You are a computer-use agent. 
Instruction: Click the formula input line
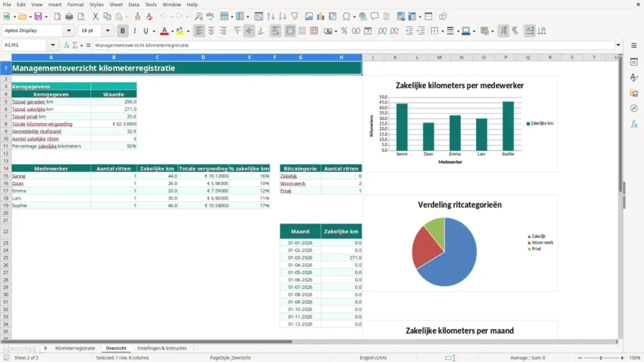353,45
